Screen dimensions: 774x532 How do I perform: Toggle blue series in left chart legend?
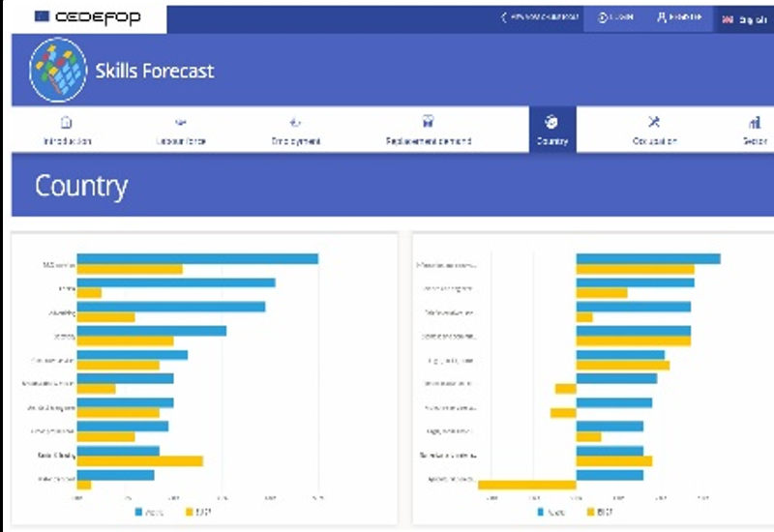138,513
